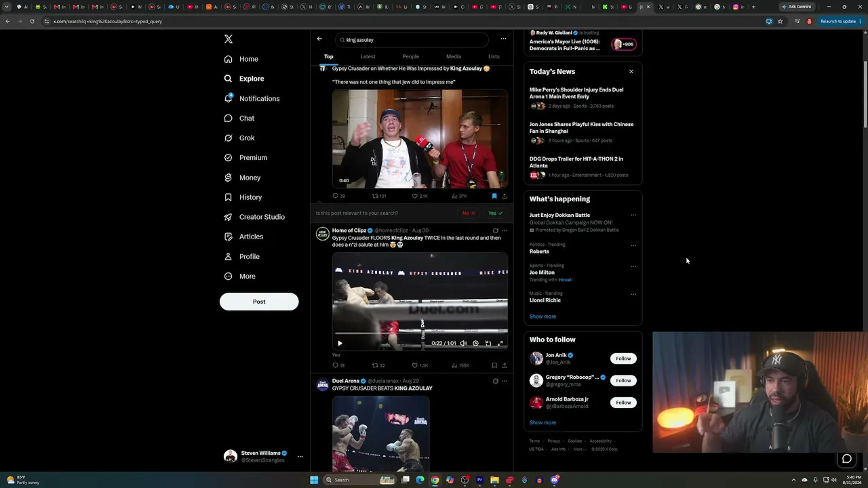Like the post with 2.1K likes
The width and height of the screenshot is (868, 488).
420,196
